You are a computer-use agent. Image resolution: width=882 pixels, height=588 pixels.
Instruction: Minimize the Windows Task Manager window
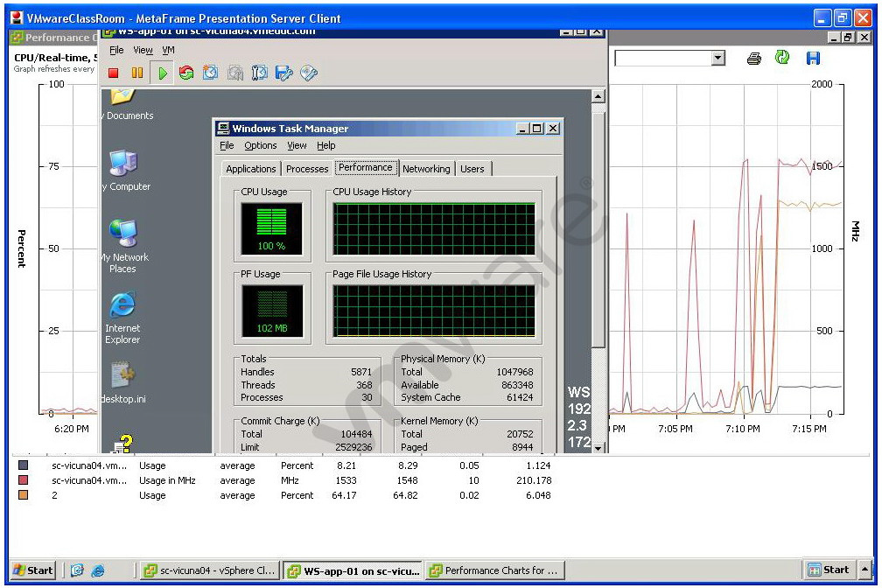[522, 129]
